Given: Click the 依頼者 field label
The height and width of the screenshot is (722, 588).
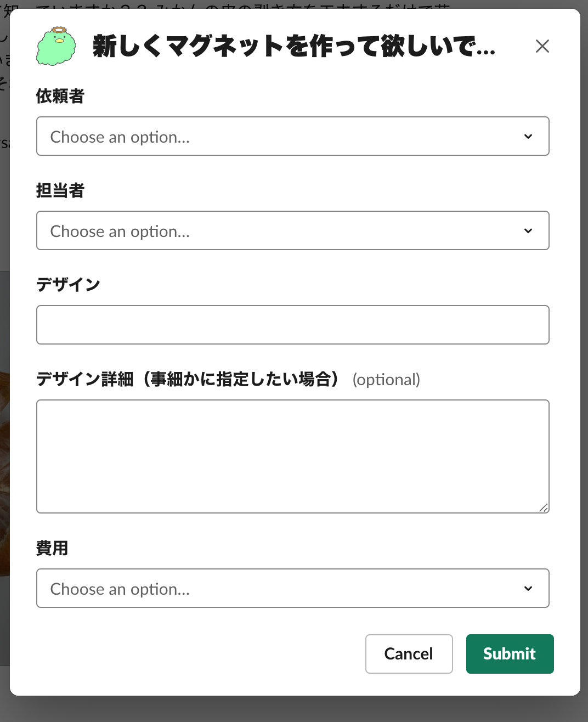Looking at the screenshot, I should point(59,96).
